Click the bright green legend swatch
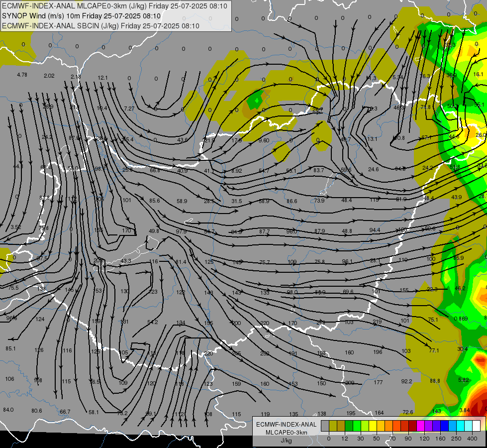The height and width of the screenshot is (448, 487). [x=357, y=426]
